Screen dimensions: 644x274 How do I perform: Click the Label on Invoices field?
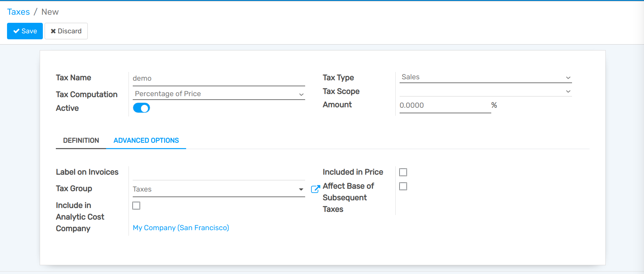tap(218, 173)
